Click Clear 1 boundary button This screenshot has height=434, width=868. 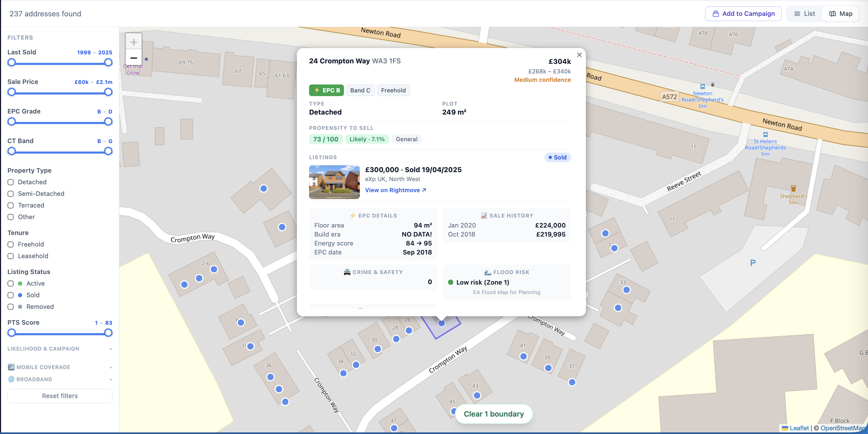(494, 414)
